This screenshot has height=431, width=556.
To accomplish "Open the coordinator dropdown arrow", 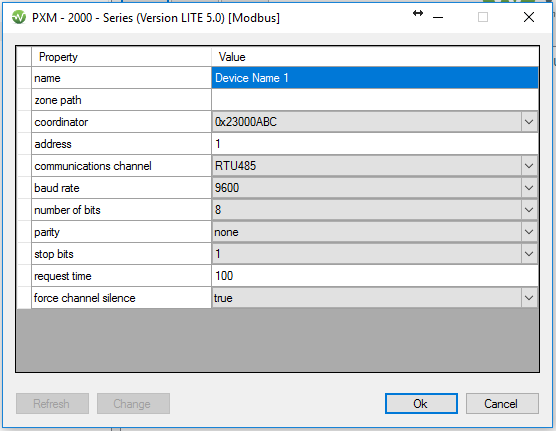I will coord(529,122).
